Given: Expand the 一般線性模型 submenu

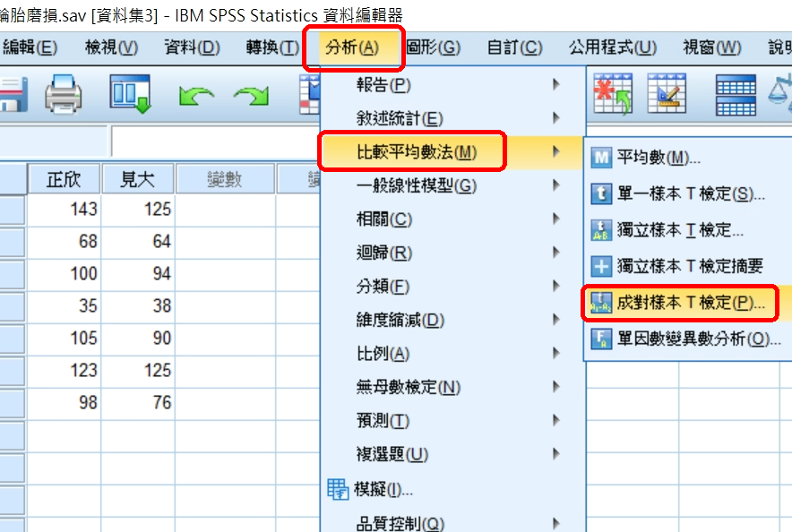Looking at the screenshot, I should tap(416, 186).
